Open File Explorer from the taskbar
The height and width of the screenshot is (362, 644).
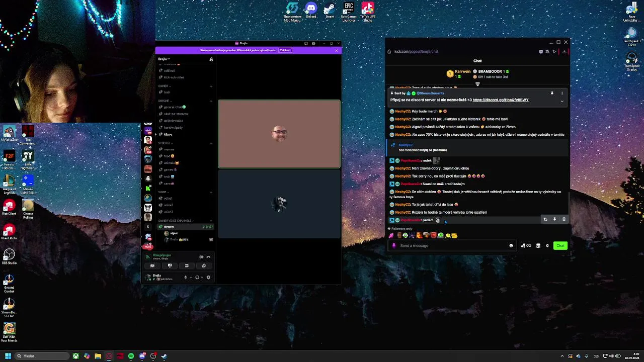point(98,356)
